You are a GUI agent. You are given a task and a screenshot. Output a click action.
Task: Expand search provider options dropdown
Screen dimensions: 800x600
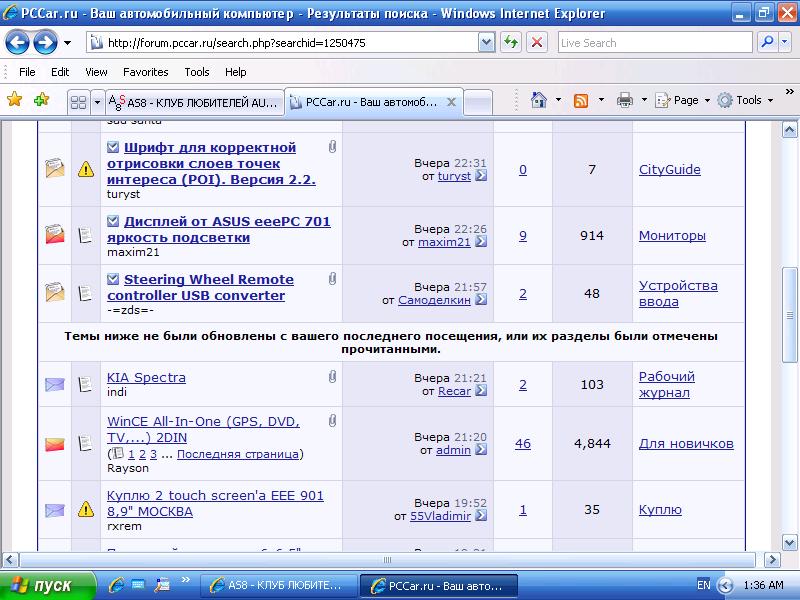click(x=786, y=43)
